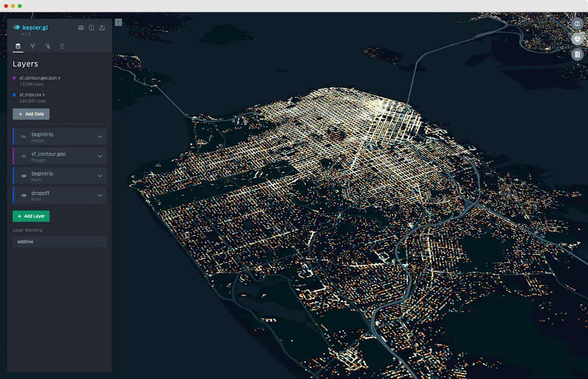The height and width of the screenshot is (379, 588).
Task: Click the Add Layer button
Action: click(31, 216)
